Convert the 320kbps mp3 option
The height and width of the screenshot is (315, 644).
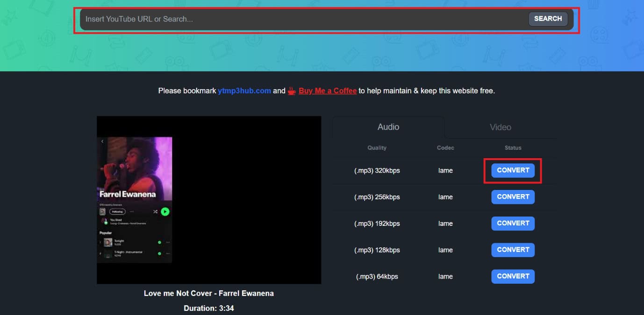click(x=513, y=170)
